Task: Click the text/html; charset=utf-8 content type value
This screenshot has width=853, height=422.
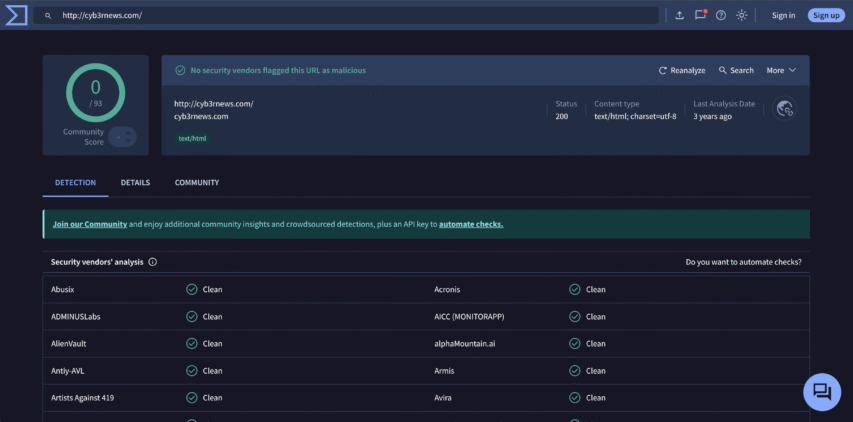Action: coord(635,116)
